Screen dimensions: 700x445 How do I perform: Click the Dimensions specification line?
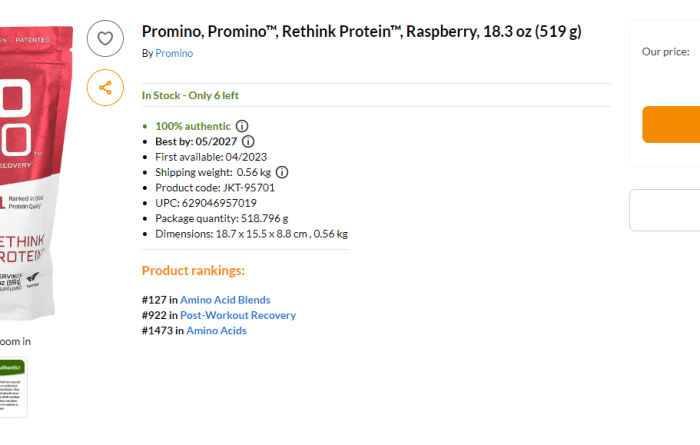(251, 233)
